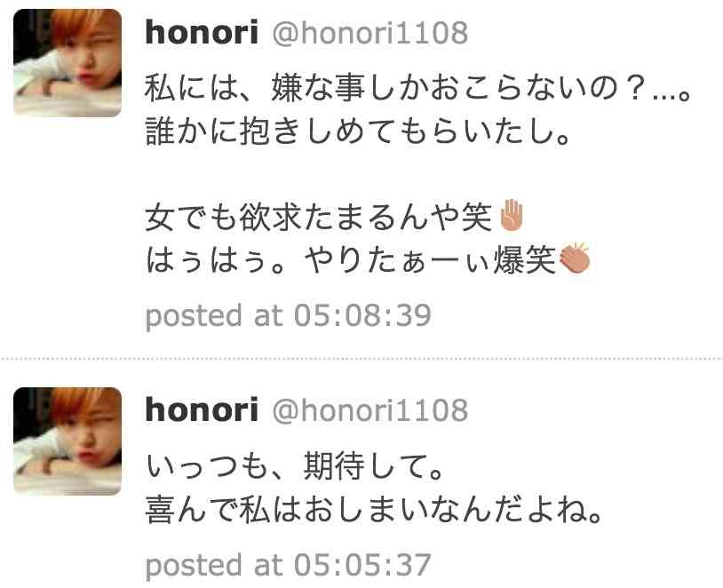This screenshot has width=723, height=588.
Task: Click the text 女でも欲求たまるんや笑
Action: 319,218
